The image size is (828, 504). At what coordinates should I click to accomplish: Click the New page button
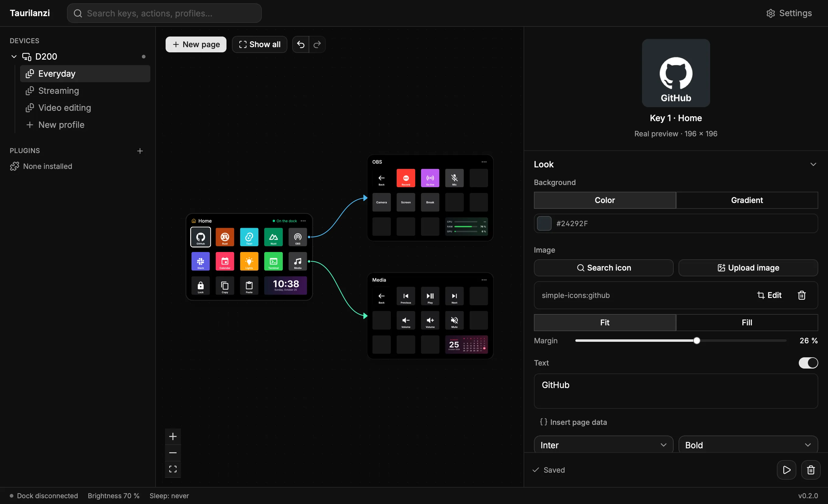[196, 44]
